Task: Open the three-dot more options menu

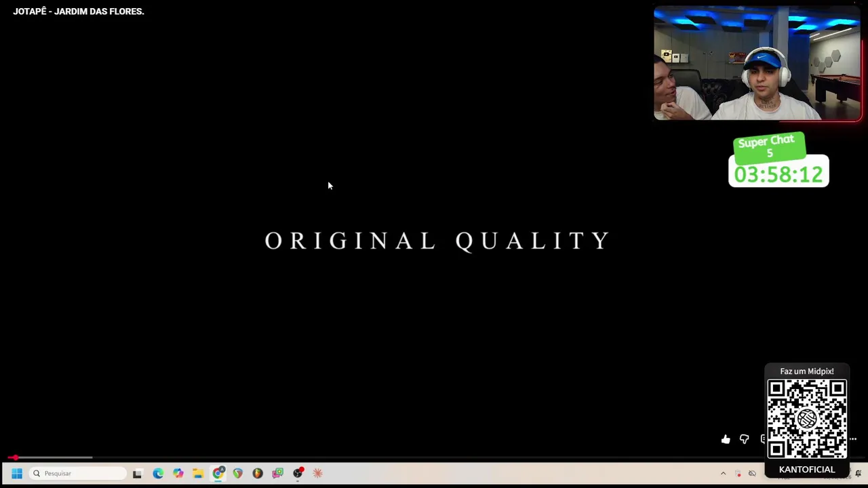Action: point(853,439)
